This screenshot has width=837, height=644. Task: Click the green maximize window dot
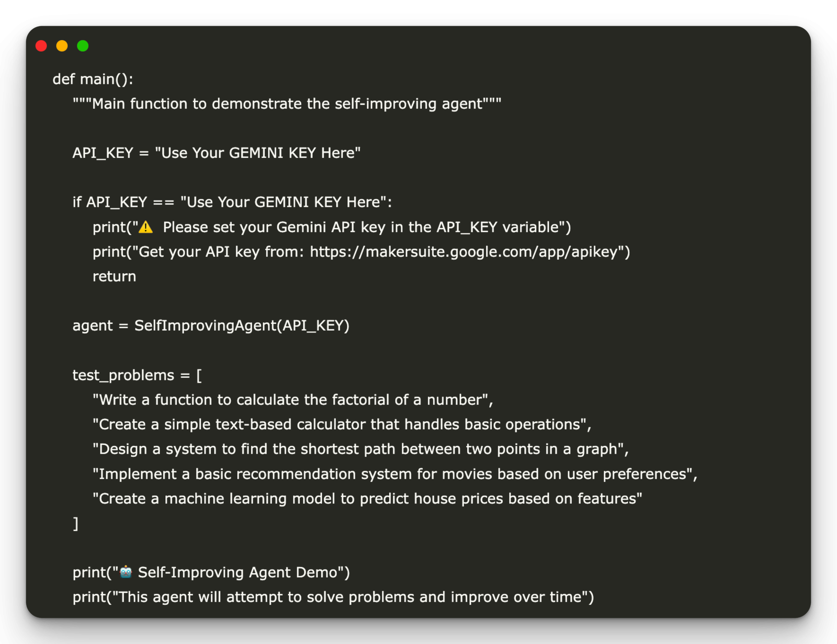83,46
